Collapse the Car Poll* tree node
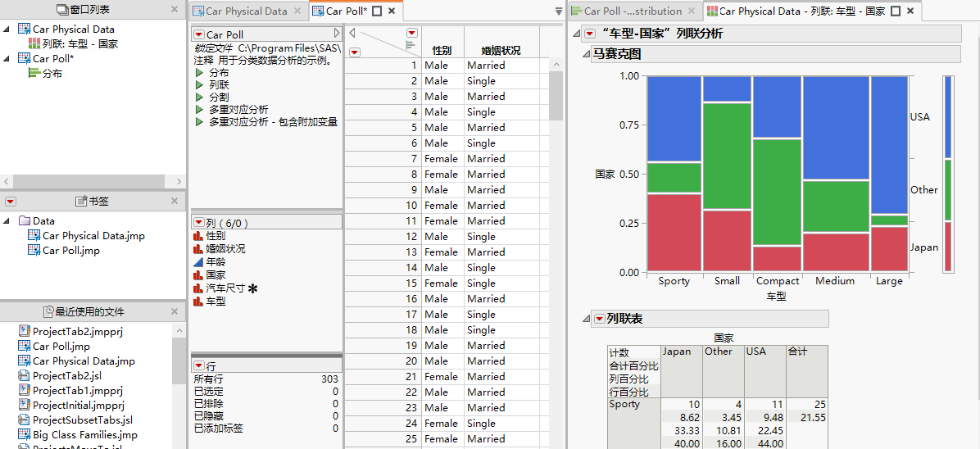 coord(7,58)
